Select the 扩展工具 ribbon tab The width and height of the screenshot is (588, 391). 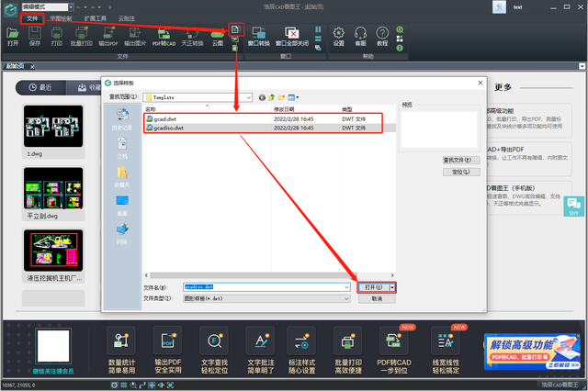[x=96, y=18]
